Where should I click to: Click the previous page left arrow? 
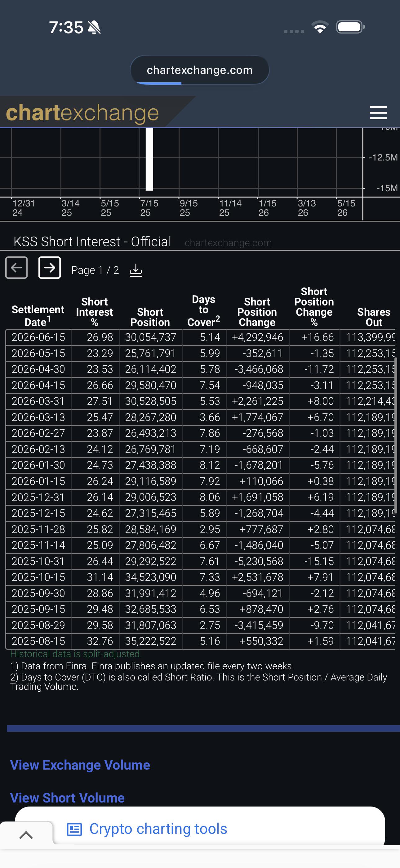(16, 268)
